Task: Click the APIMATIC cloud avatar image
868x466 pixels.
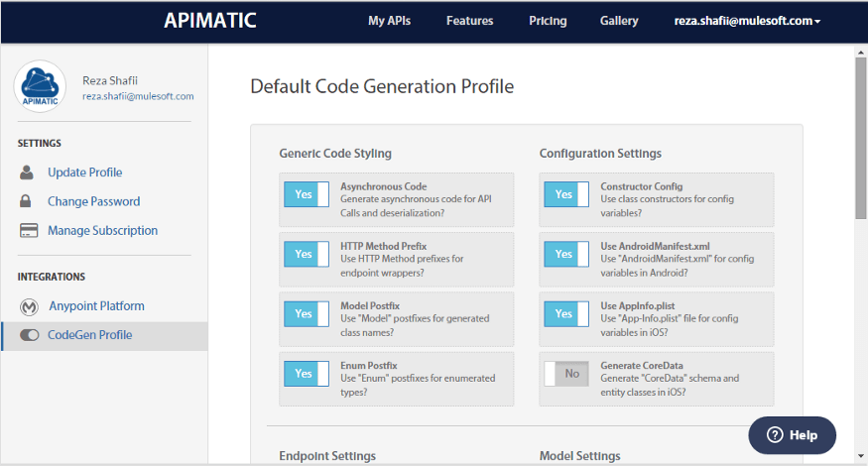Action: click(x=40, y=86)
